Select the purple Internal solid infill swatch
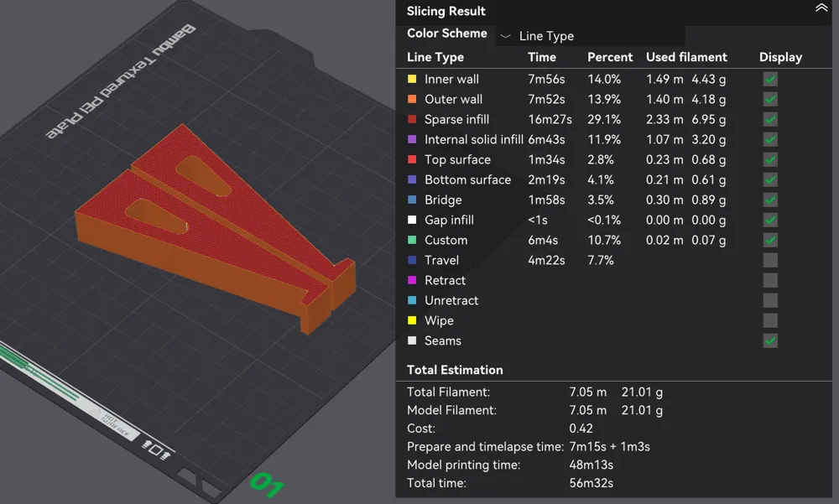839x504 pixels. pyautogui.click(x=412, y=139)
